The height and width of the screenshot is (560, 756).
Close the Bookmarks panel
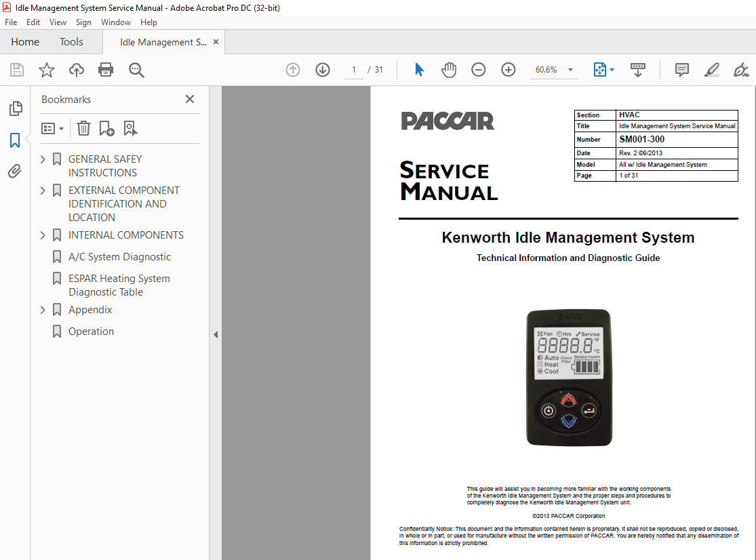coord(190,99)
